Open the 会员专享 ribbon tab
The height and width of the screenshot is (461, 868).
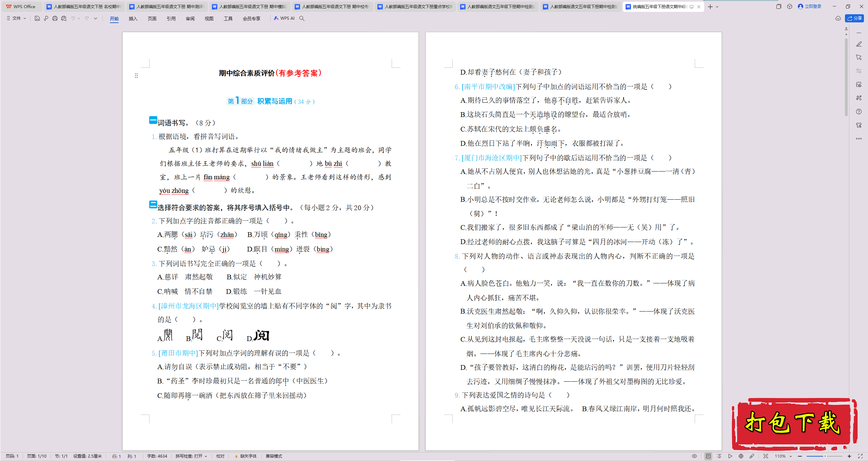[x=252, y=19]
